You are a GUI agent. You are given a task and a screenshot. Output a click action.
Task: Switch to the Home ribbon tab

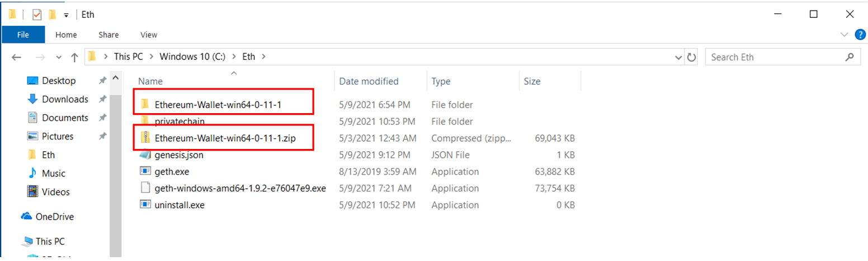coord(66,35)
